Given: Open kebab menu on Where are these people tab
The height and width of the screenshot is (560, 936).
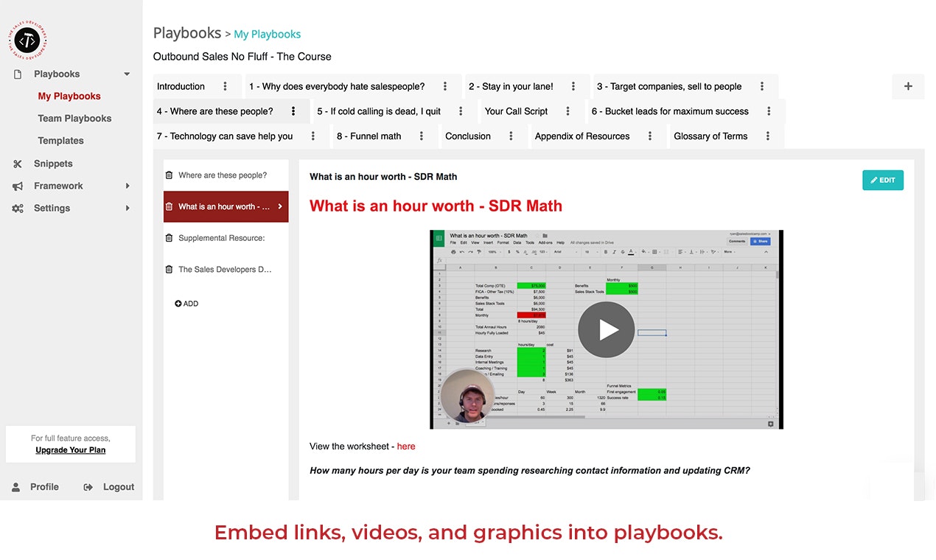Looking at the screenshot, I should coord(293,111).
